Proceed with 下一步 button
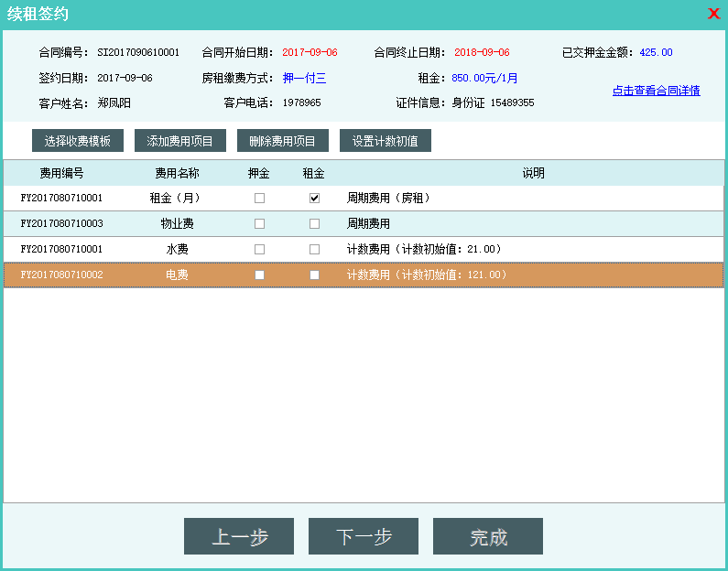Image resolution: width=728 pixels, height=571 pixels. point(364,536)
